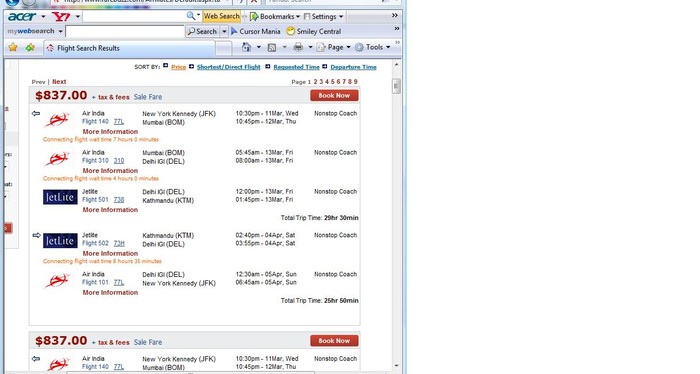700x374 pixels.
Task: Click the JetLite logo for Flight 501
Action: pyautogui.click(x=60, y=197)
